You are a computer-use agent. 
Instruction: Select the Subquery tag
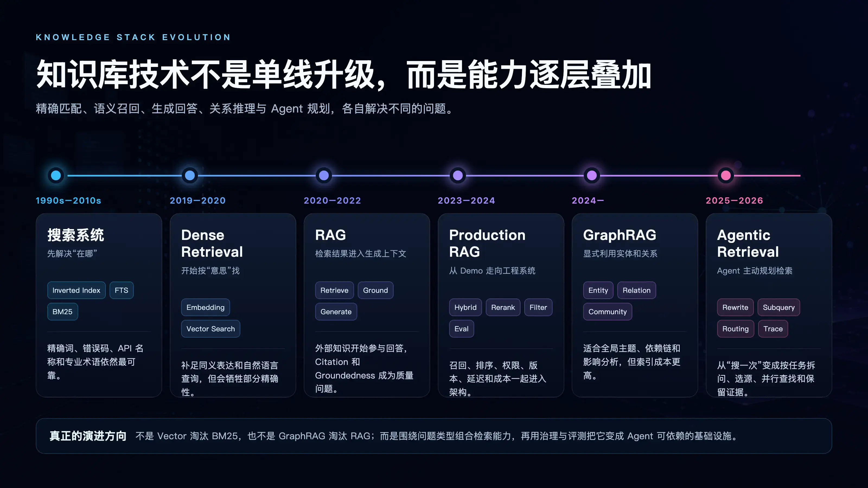click(779, 307)
